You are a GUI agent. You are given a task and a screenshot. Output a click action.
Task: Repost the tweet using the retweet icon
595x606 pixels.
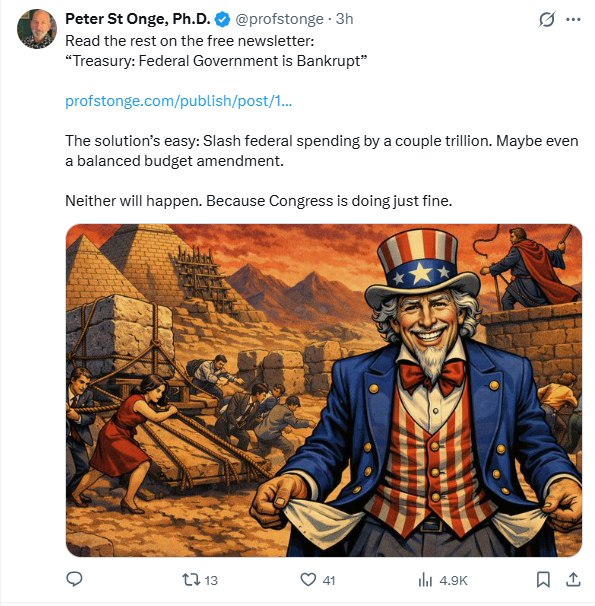(x=191, y=580)
